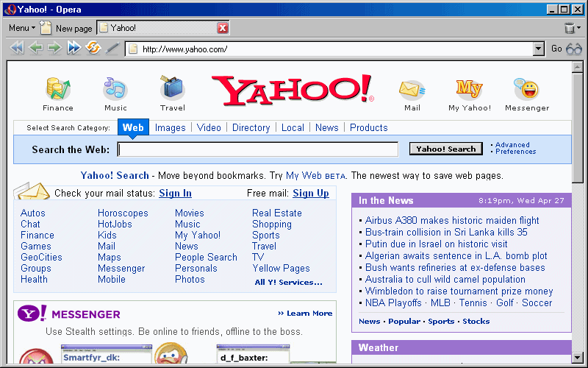Select the Web search category tab
588x368 pixels.
click(133, 127)
